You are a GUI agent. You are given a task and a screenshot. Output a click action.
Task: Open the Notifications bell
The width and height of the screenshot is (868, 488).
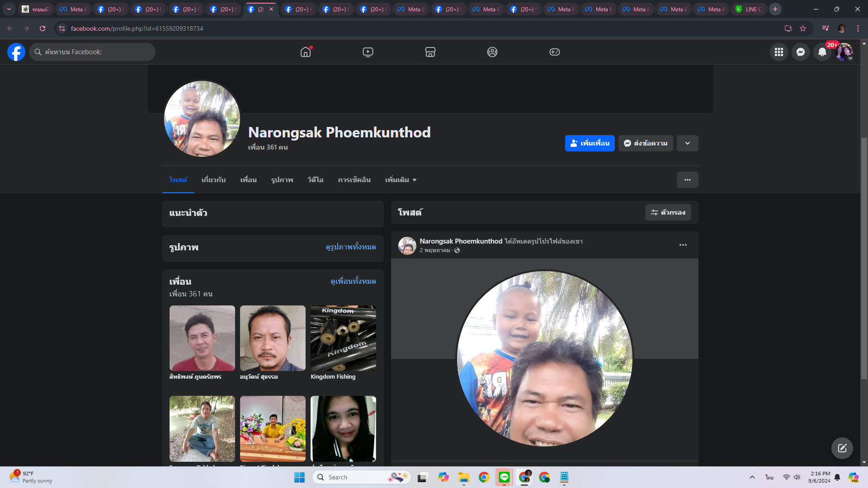pos(822,52)
